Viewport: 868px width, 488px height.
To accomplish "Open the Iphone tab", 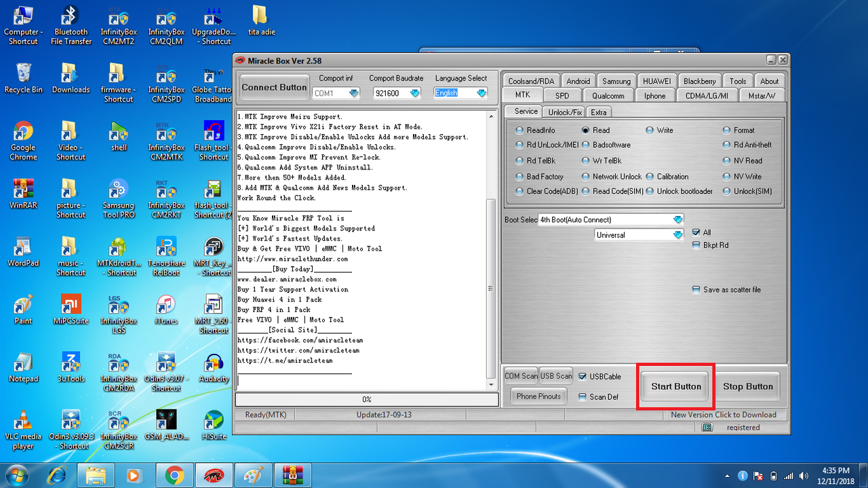I will pos(655,96).
